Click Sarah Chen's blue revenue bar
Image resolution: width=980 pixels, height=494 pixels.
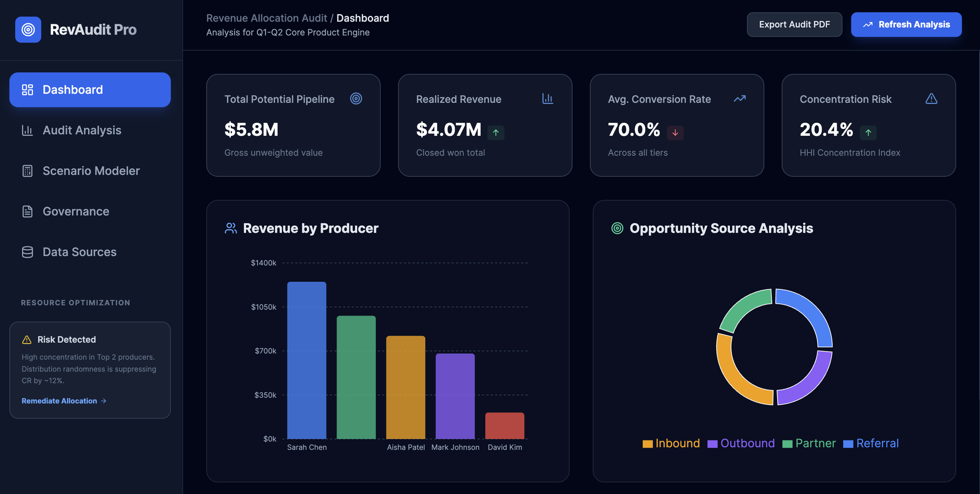click(x=307, y=360)
